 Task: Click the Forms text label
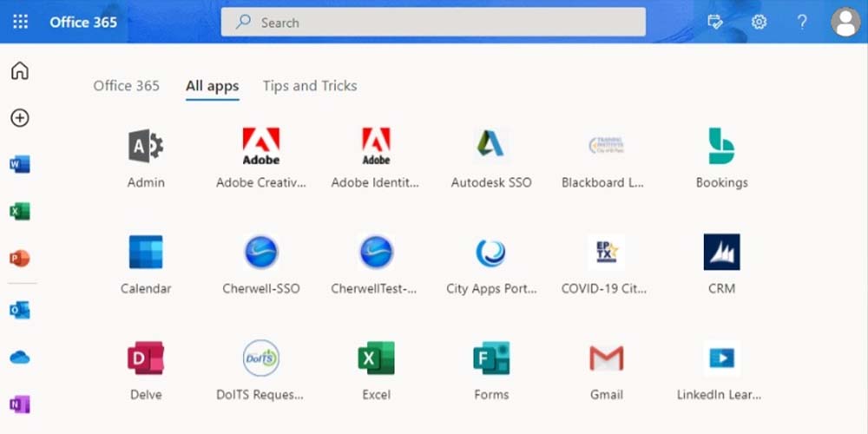[x=491, y=395]
